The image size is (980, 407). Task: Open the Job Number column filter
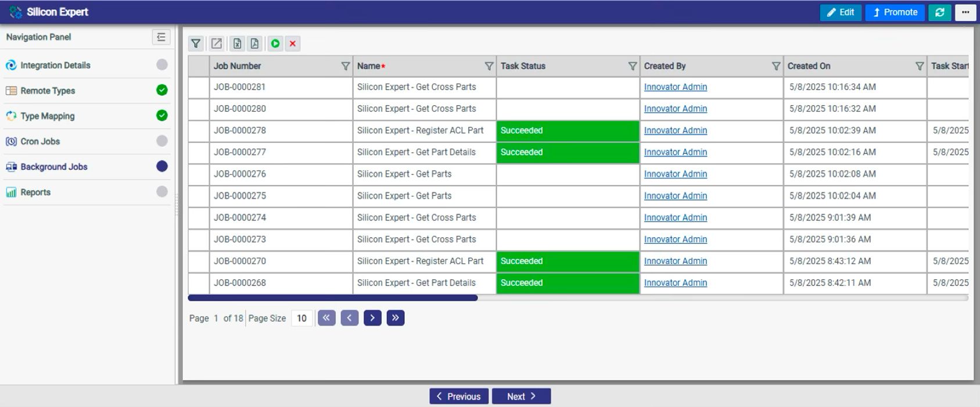[345, 66]
